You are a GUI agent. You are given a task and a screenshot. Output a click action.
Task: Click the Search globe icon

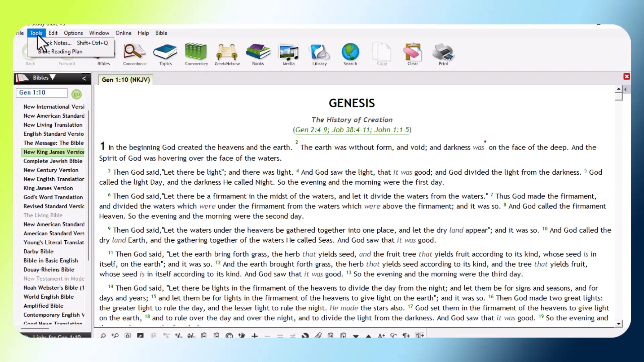click(350, 55)
